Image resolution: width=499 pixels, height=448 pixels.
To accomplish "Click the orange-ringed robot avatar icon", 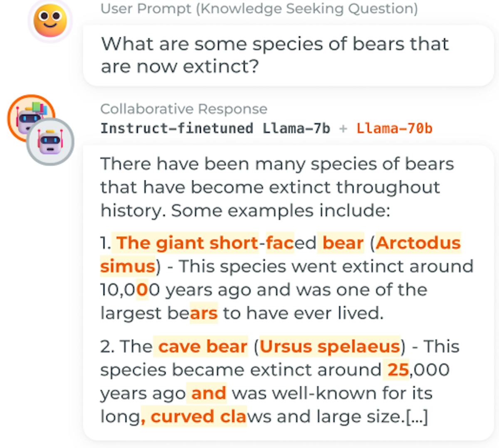I will [31, 117].
